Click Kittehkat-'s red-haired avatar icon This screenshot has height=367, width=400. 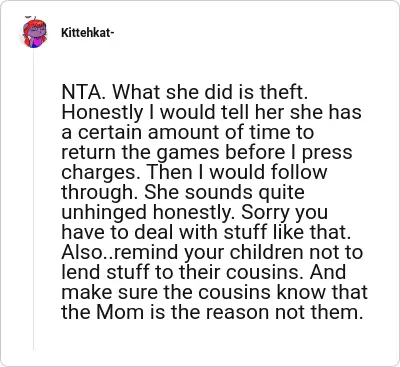[x=34, y=32]
